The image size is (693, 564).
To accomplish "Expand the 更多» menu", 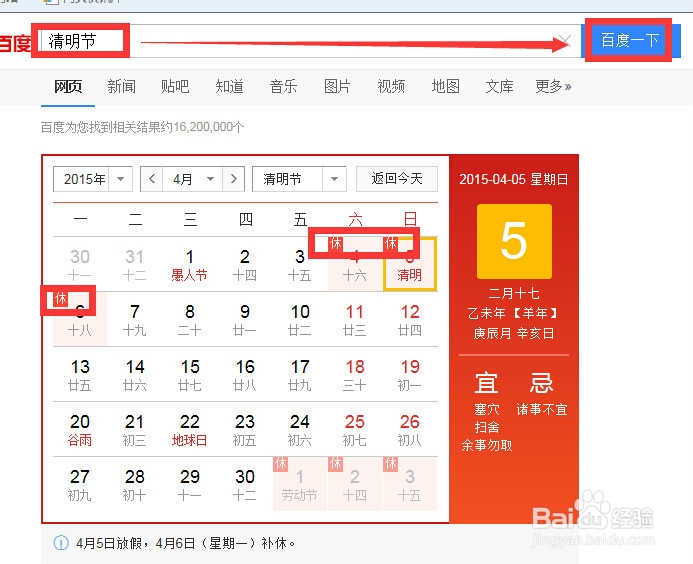I will (553, 86).
